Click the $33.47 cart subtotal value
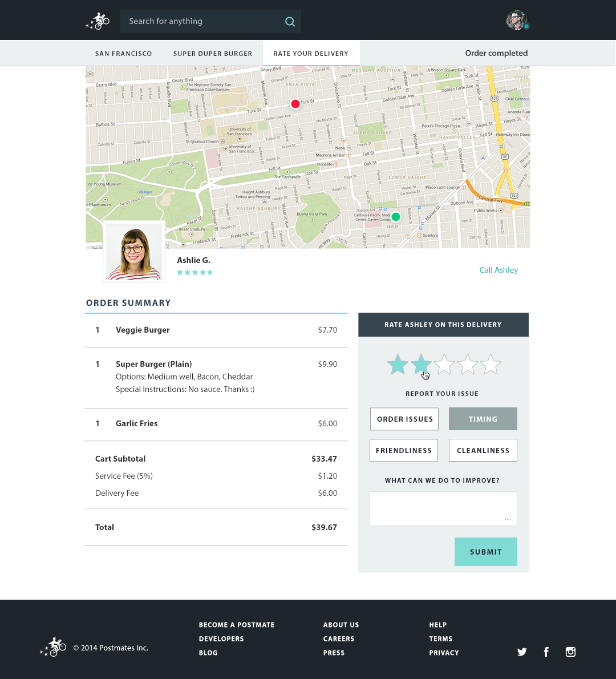This screenshot has width=616, height=679. point(324,459)
